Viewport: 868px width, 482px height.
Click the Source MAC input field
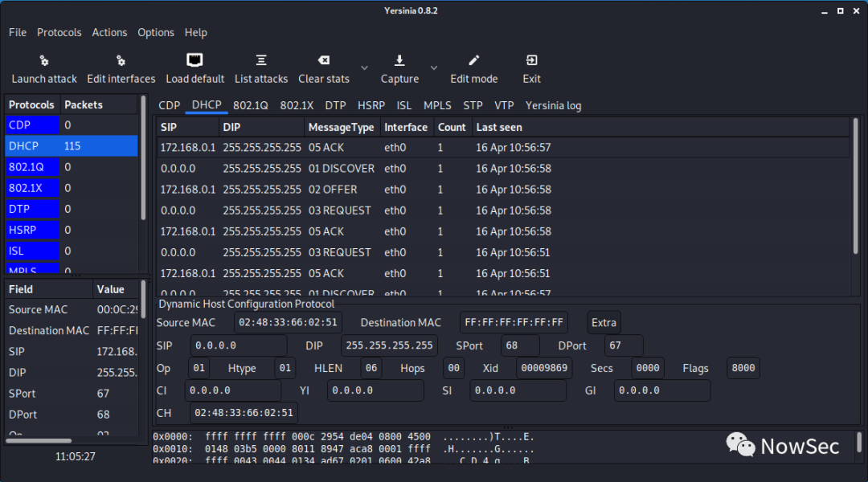[x=288, y=323]
